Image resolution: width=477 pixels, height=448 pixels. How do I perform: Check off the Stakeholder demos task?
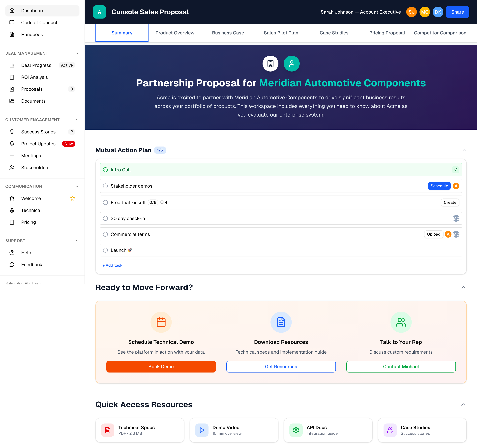click(105, 186)
